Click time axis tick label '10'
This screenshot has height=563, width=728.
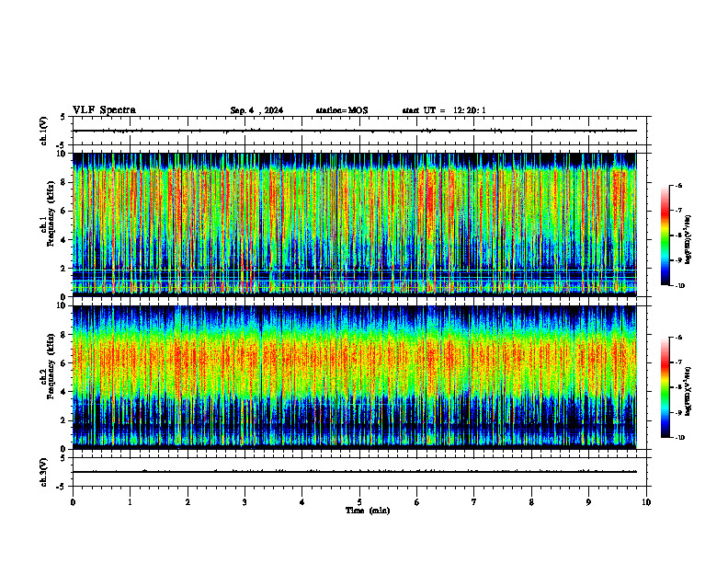point(646,502)
